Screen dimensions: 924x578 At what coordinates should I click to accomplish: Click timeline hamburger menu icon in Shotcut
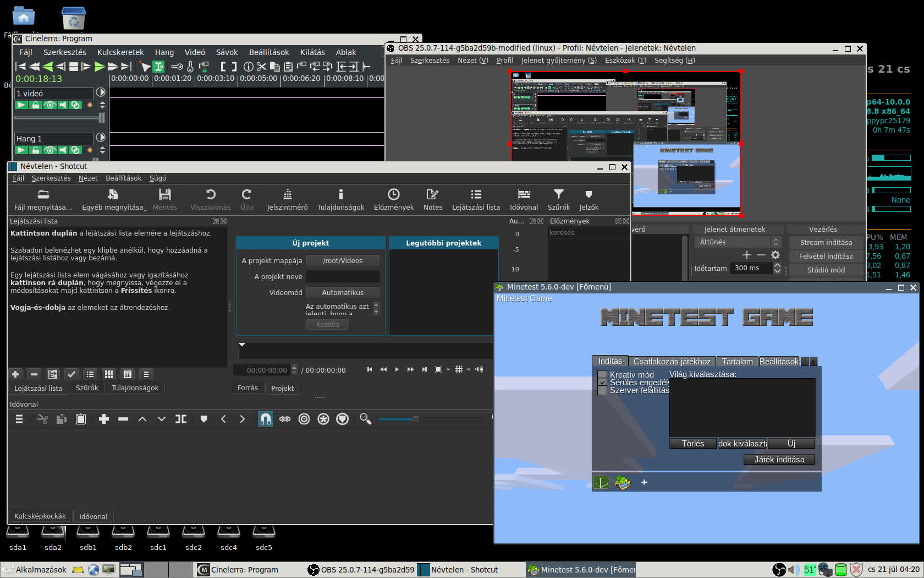click(x=19, y=419)
